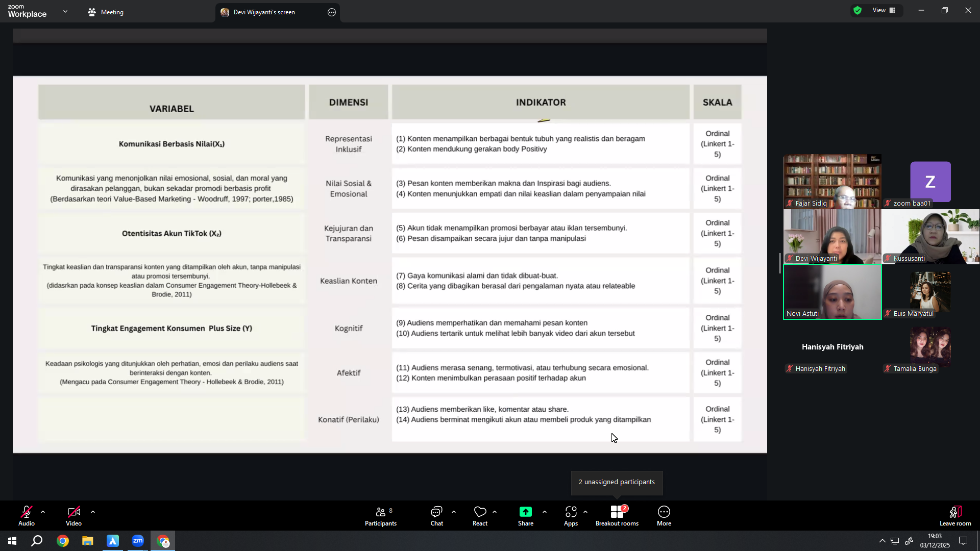Viewport: 980px width, 551px height.
Task: Unmute microphone with the Audio button
Action: pyautogui.click(x=27, y=516)
